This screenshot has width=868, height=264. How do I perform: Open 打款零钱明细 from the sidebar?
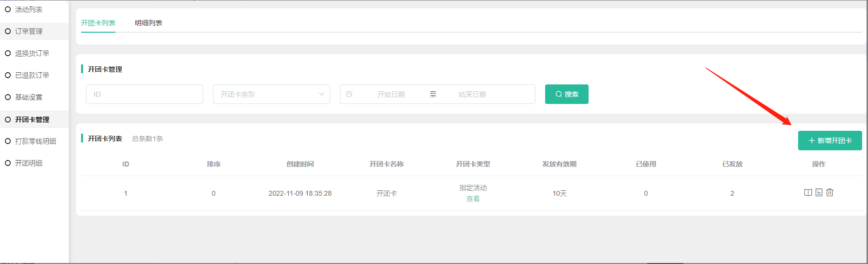[x=35, y=141]
